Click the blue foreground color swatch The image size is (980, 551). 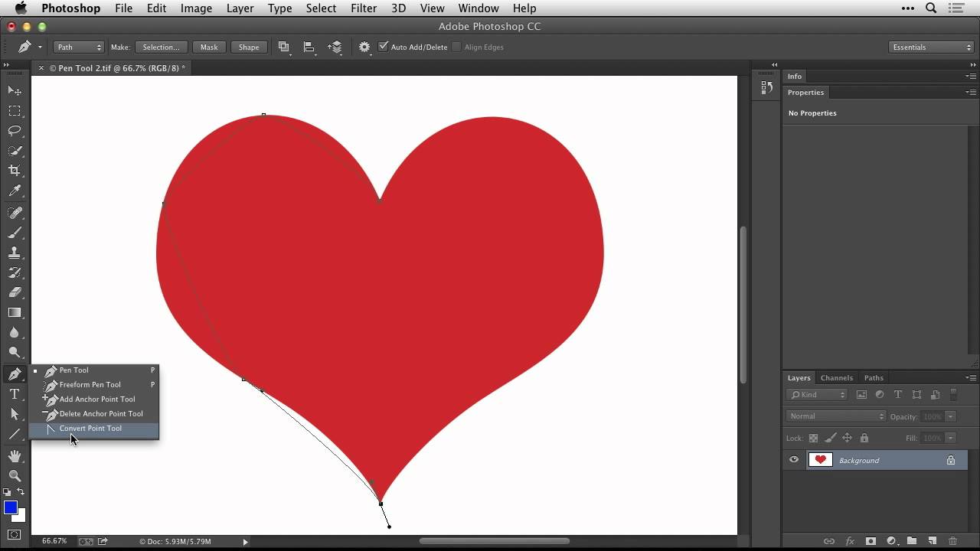tap(10, 508)
